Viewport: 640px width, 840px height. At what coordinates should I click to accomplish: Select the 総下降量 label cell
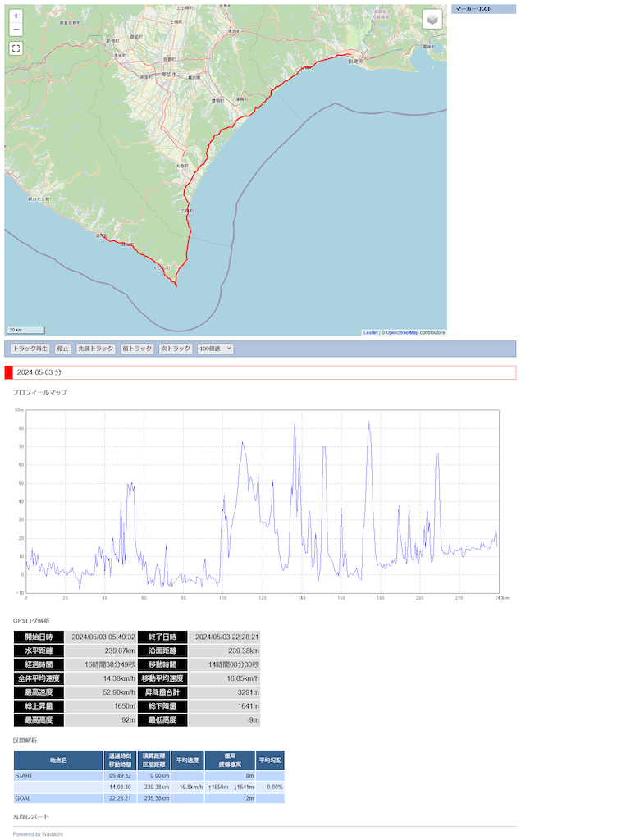click(x=162, y=706)
